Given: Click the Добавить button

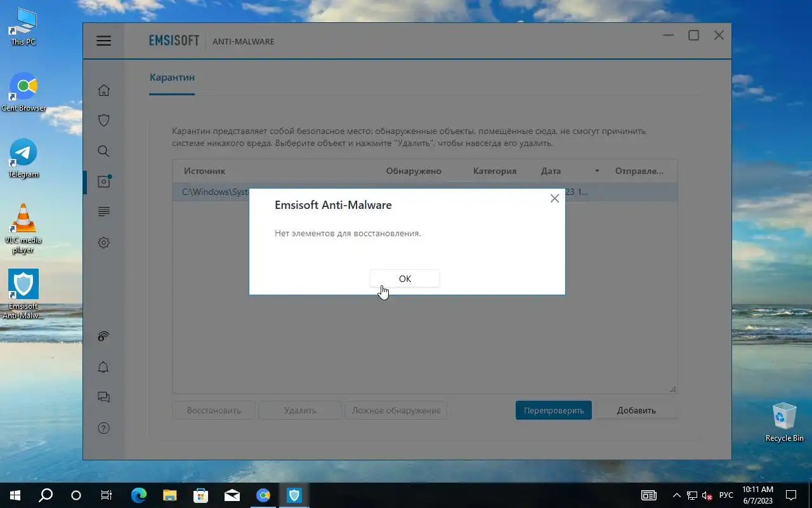Looking at the screenshot, I should click(x=636, y=410).
